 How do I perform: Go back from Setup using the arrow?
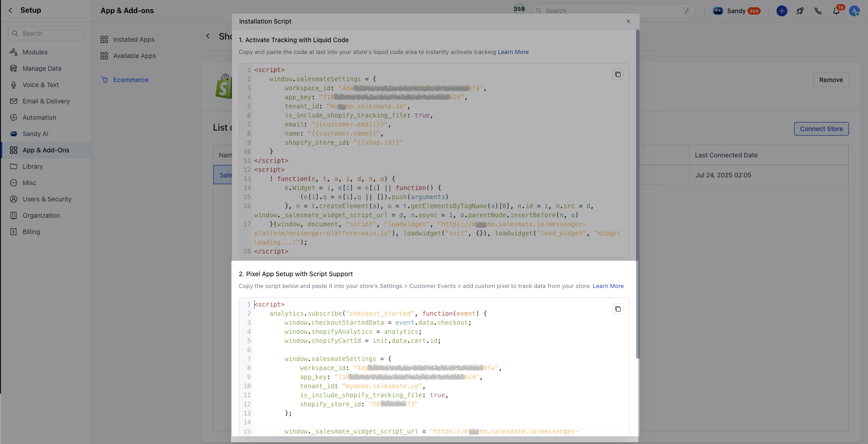tap(10, 10)
